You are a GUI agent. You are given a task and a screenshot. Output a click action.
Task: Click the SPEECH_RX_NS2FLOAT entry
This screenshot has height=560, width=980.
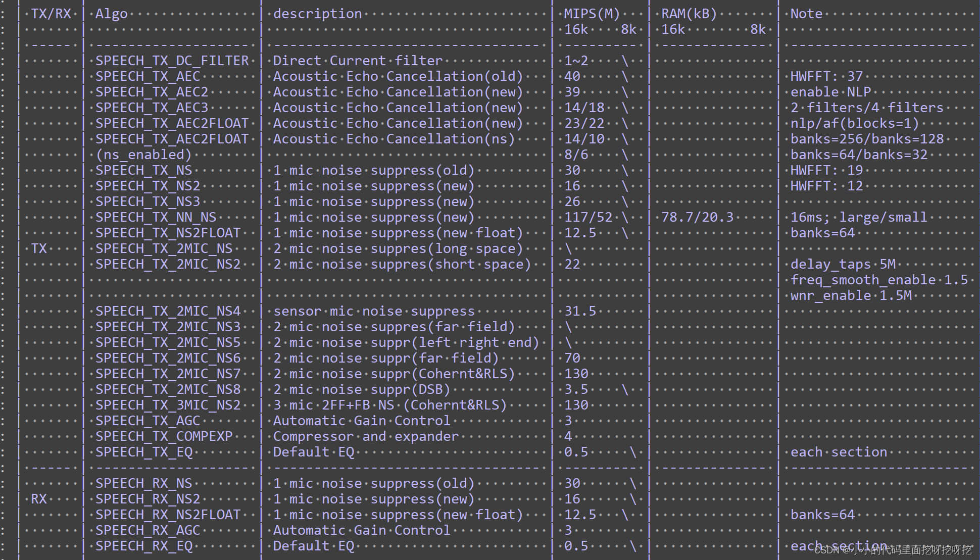click(x=168, y=515)
